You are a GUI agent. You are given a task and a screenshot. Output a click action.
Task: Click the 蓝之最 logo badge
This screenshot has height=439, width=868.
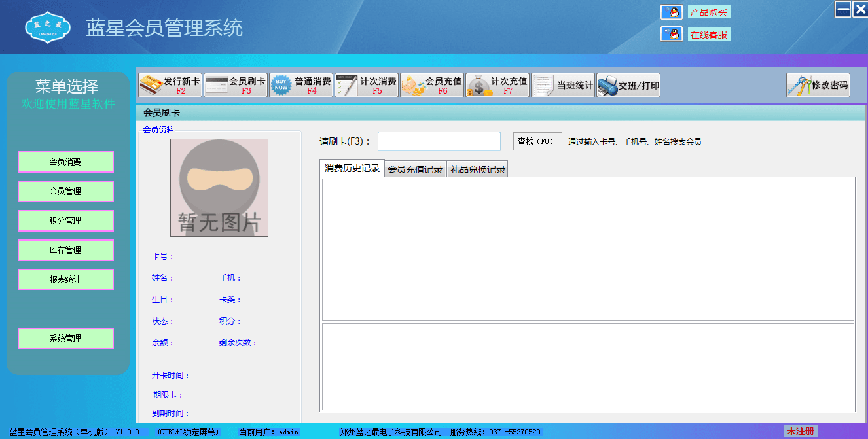point(47,27)
